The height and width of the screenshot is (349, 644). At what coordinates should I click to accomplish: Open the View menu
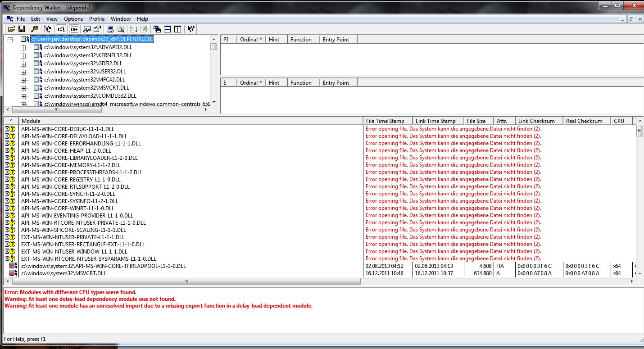tap(52, 19)
